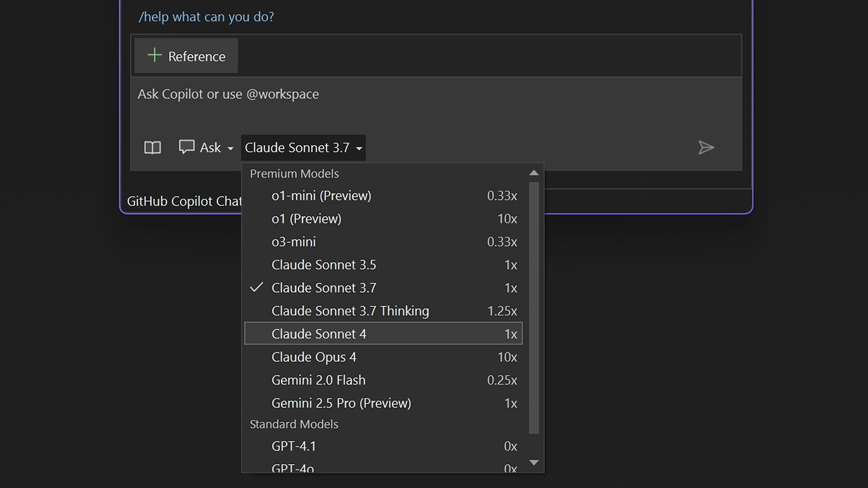
Task: Click the model list scrollbar thumb
Action: pos(534,308)
